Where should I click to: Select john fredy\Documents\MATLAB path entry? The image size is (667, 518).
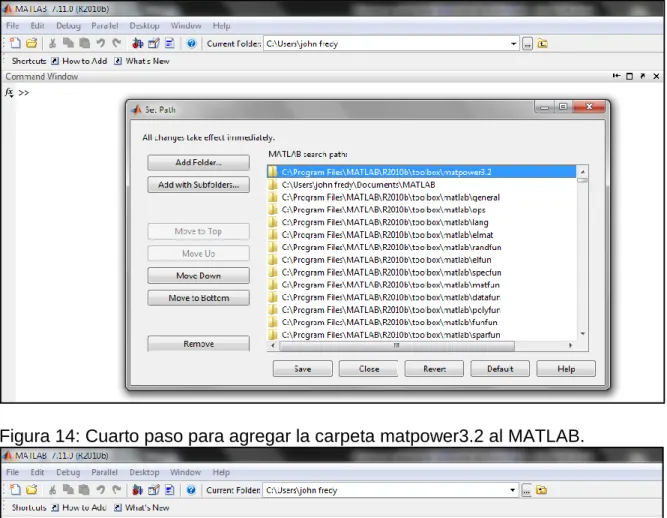point(421,185)
